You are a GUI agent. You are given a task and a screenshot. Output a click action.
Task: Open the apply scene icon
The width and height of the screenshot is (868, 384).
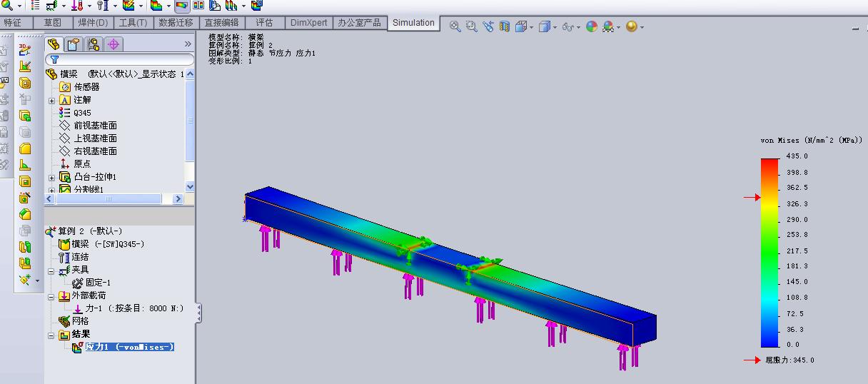(607, 26)
